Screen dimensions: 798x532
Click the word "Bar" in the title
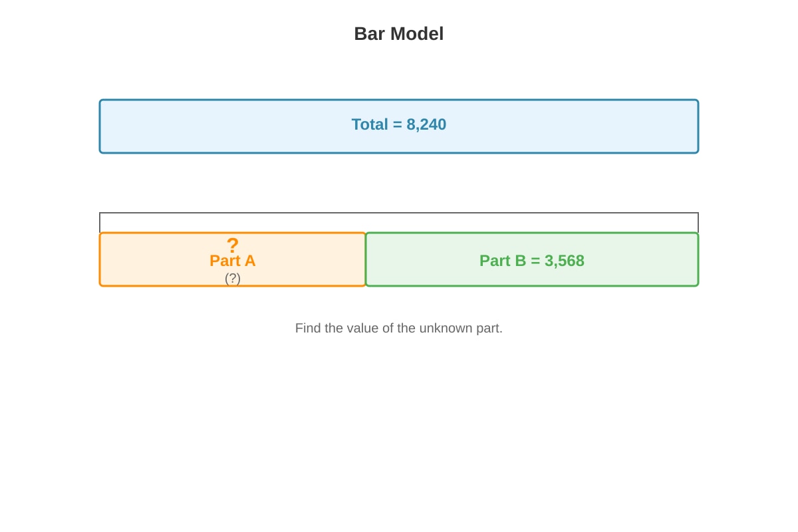click(x=369, y=34)
